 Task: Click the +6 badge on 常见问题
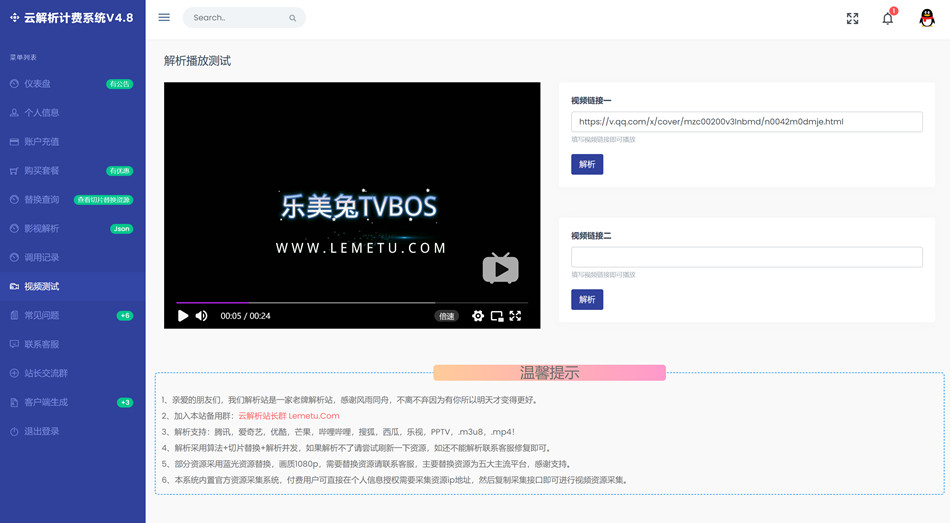125,316
